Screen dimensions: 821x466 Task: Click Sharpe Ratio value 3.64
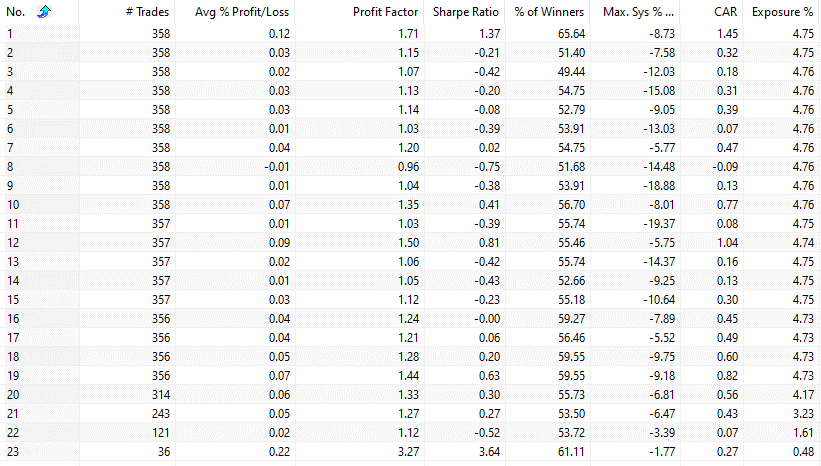coord(490,451)
